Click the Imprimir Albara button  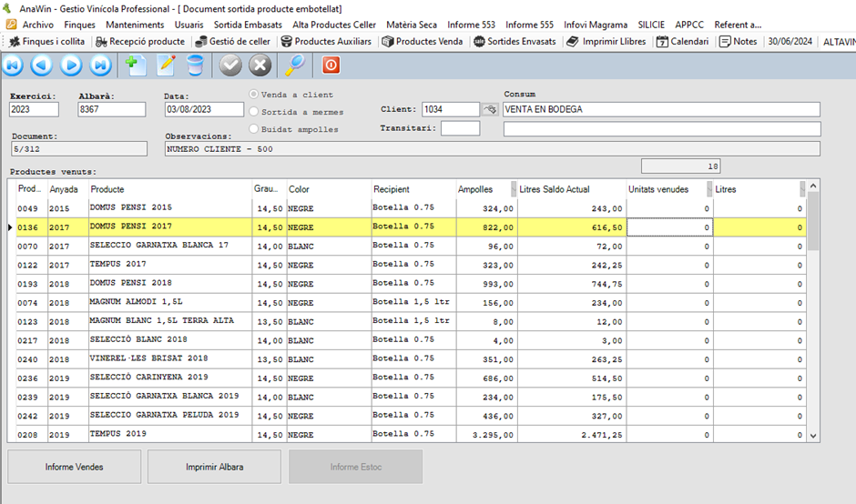(x=214, y=467)
